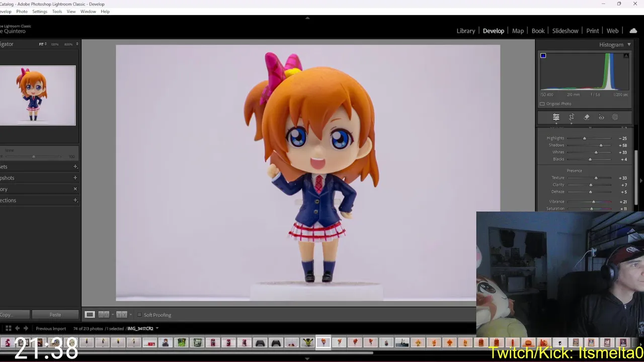The width and height of the screenshot is (644, 362).
Task: Open the IMG_3417.CR2 source dropdown
Action: (157, 328)
